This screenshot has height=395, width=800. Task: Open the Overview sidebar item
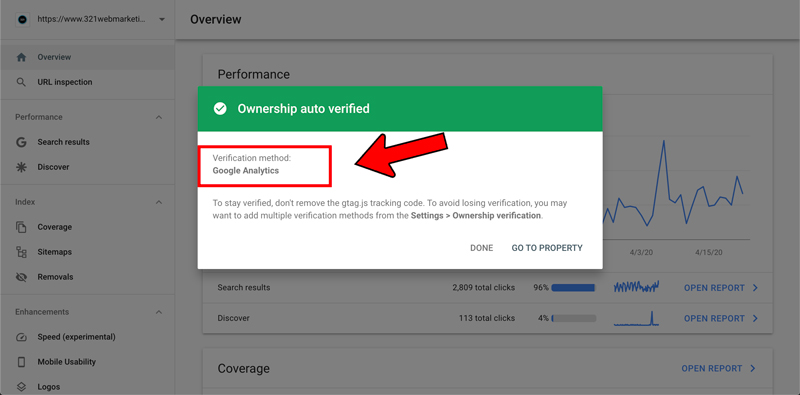(87, 57)
